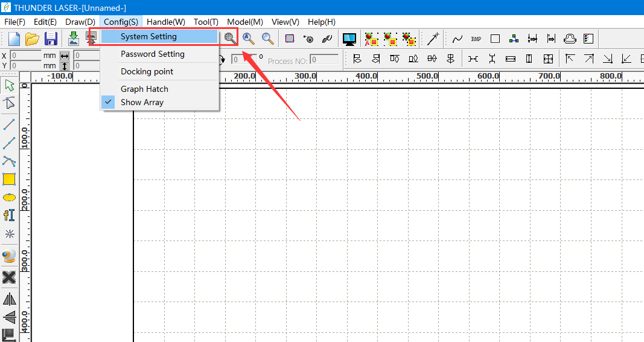Click the vertical mirror flip icon

pos(10,317)
